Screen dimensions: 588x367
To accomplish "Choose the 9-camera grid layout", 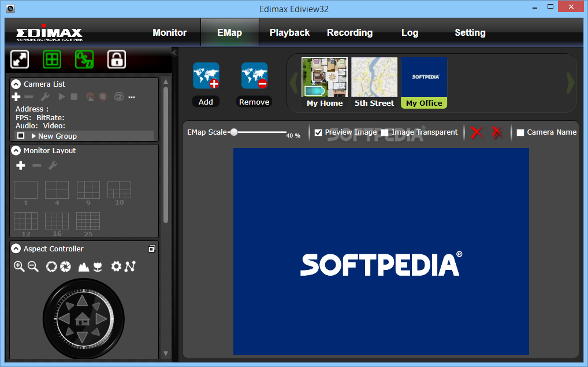I will coord(88,190).
